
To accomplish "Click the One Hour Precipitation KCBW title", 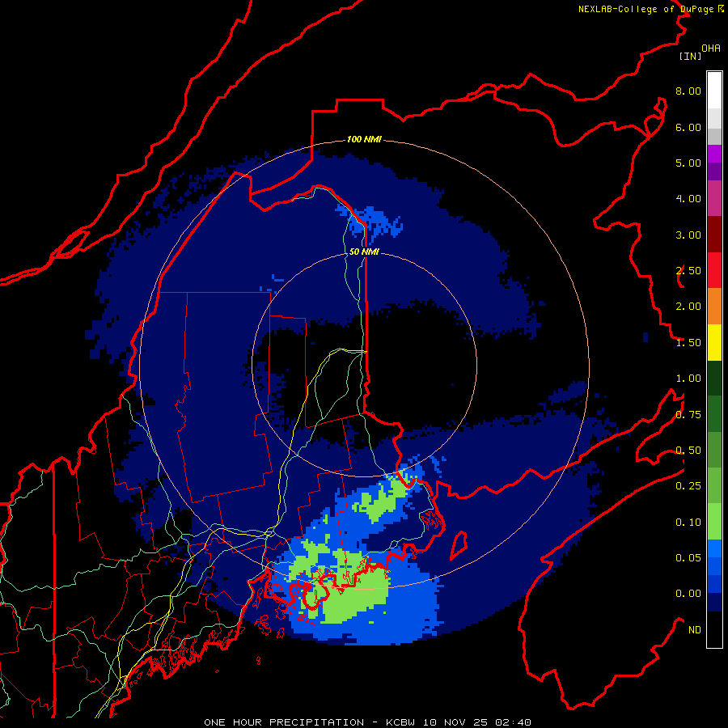I will click(x=367, y=722).
